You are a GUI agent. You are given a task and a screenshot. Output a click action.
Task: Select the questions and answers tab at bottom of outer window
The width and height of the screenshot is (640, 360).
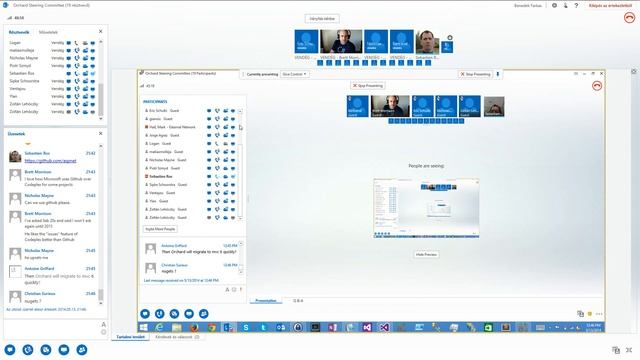coord(177,337)
